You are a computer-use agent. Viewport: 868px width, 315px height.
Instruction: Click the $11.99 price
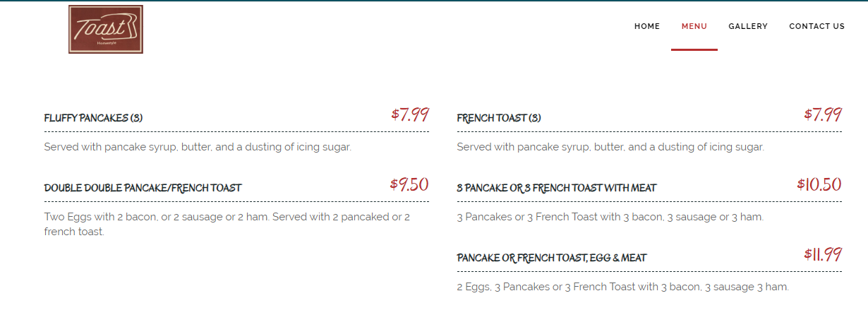coord(823,254)
